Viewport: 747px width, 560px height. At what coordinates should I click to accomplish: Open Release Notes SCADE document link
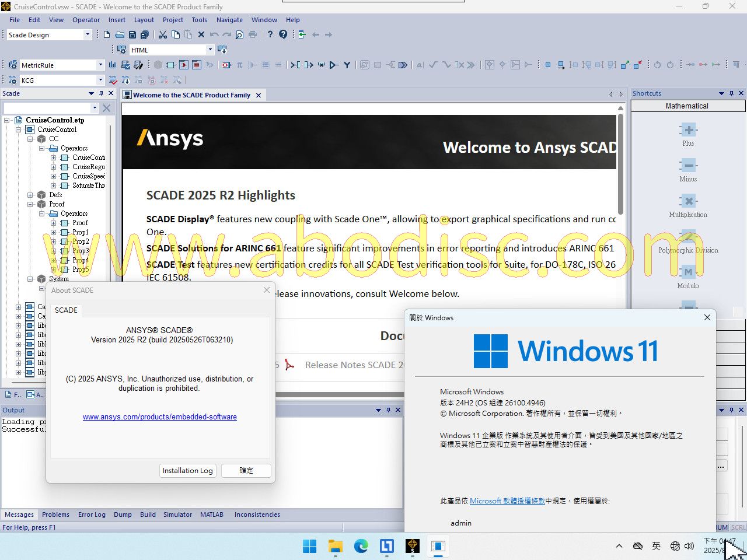tap(354, 365)
